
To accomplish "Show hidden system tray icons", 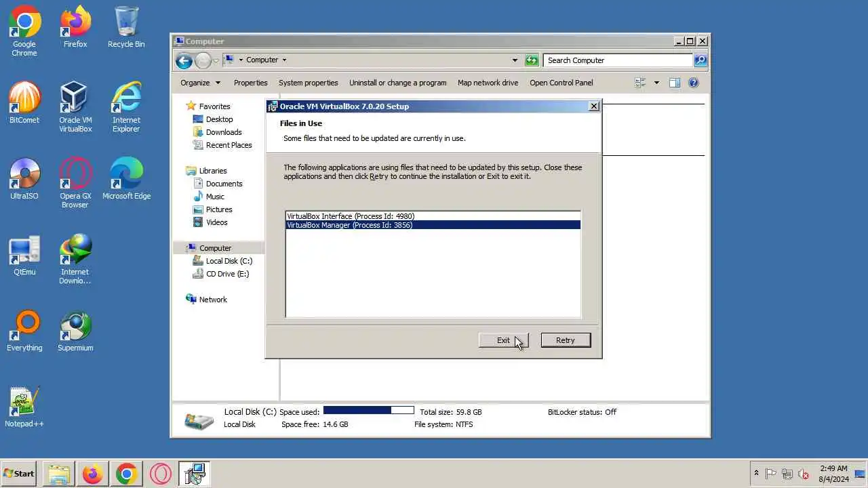I will (x=756, y=474).
